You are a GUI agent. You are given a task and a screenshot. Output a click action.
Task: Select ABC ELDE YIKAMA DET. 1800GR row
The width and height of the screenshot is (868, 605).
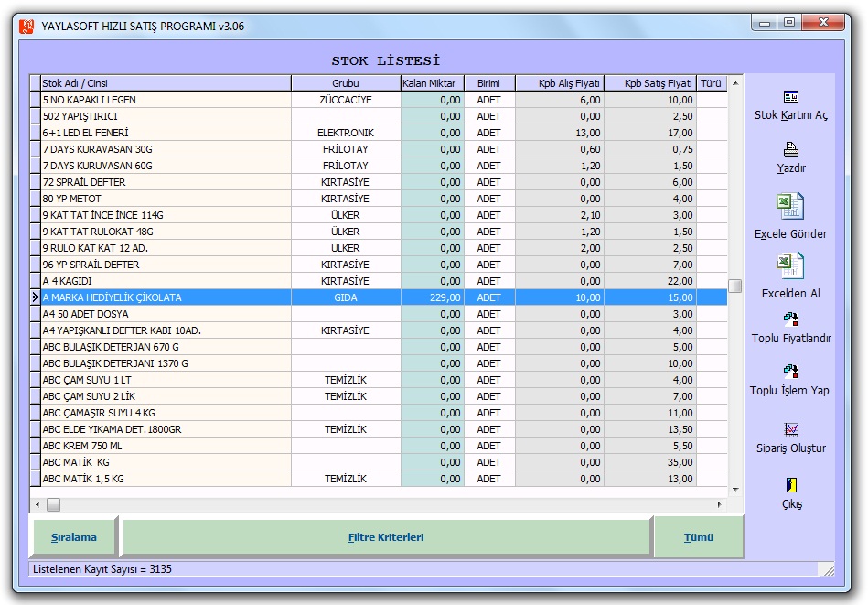pos(379,429)
